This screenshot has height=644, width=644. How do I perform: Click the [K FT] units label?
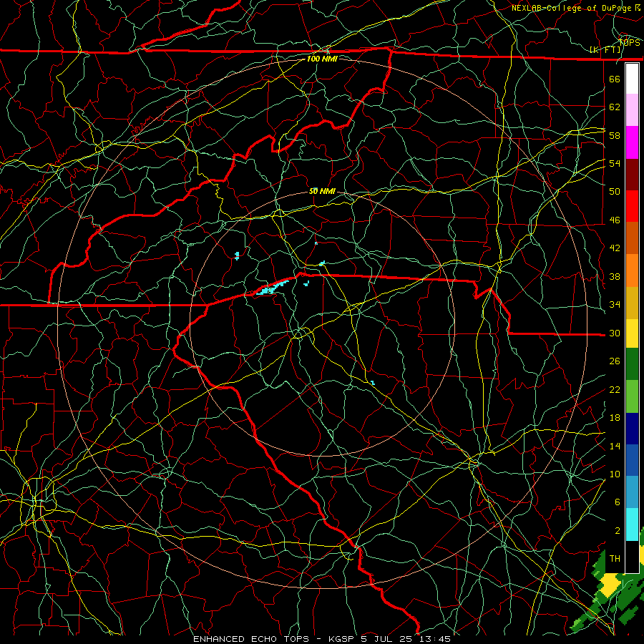[605, 49]
